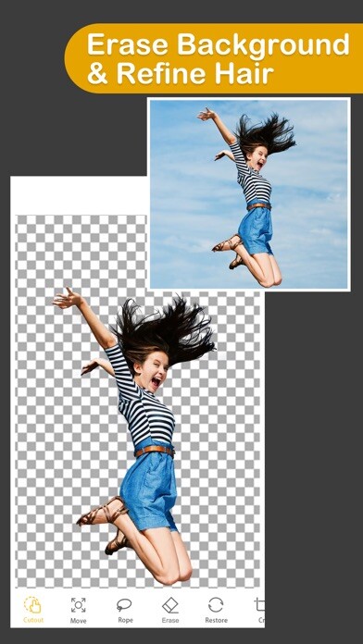Viewport: 363px width, 644px height.
Task: Tap the Erase label text
Action: 170,620
